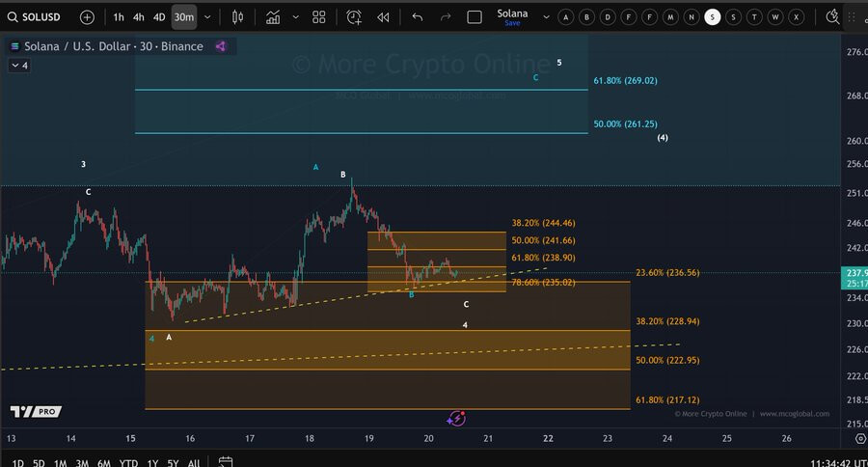Screen dimensions: 868x467
Task: Click the Solana layout name to save
Action: (512, 16)
